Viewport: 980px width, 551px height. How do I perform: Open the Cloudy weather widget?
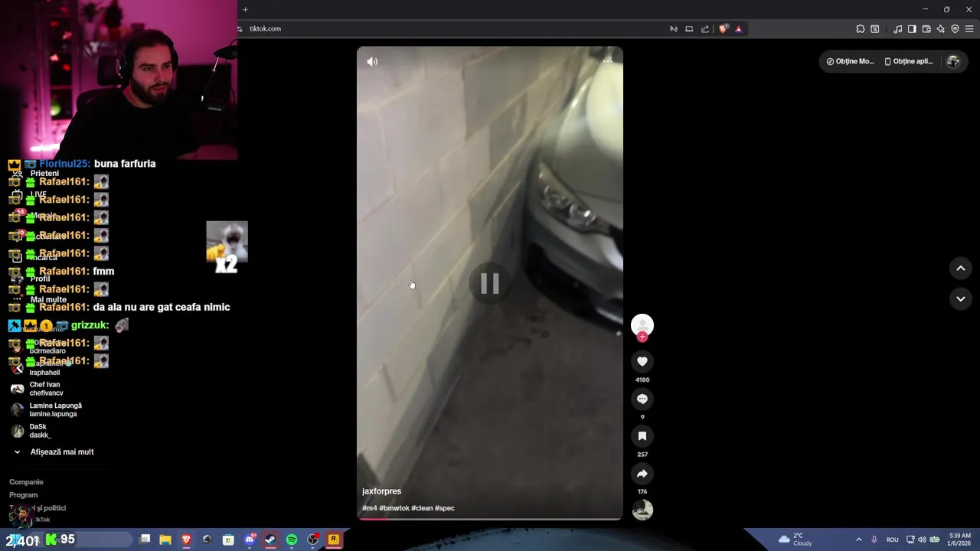tap(795, 540)
